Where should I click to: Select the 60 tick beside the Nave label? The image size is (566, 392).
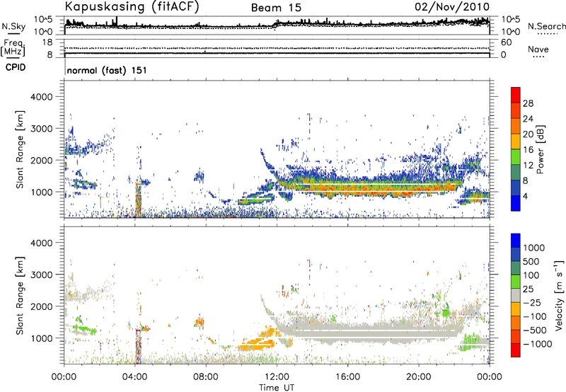(506, 42)
